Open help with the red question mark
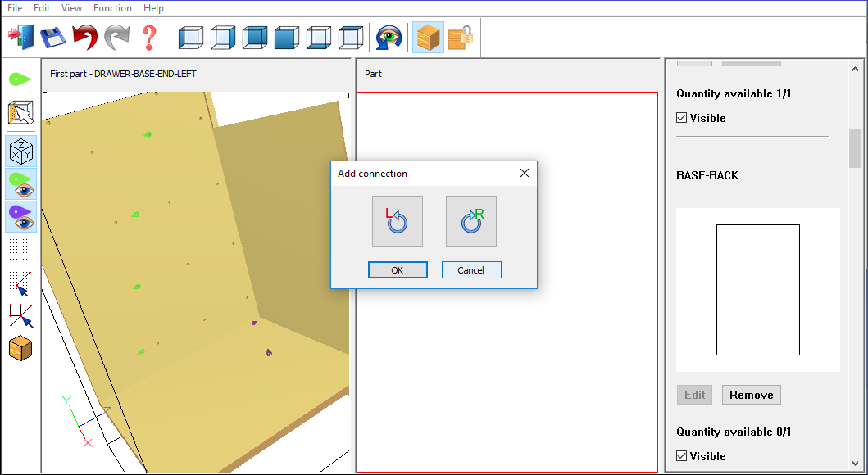The height and width of the screenshot is (475, 868). point(148,38)
